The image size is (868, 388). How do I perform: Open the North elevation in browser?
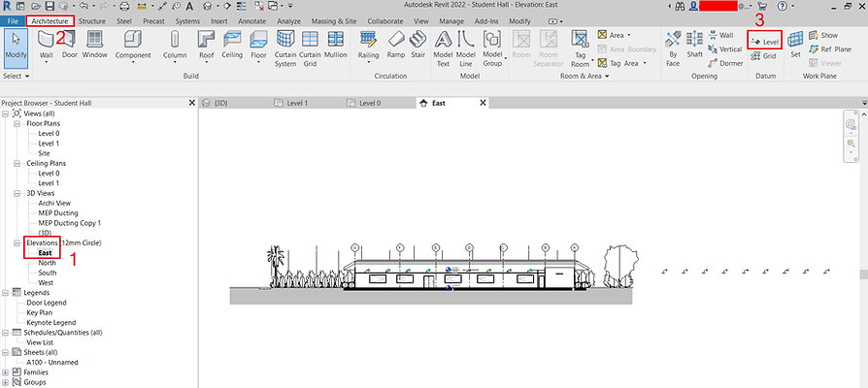47,263
